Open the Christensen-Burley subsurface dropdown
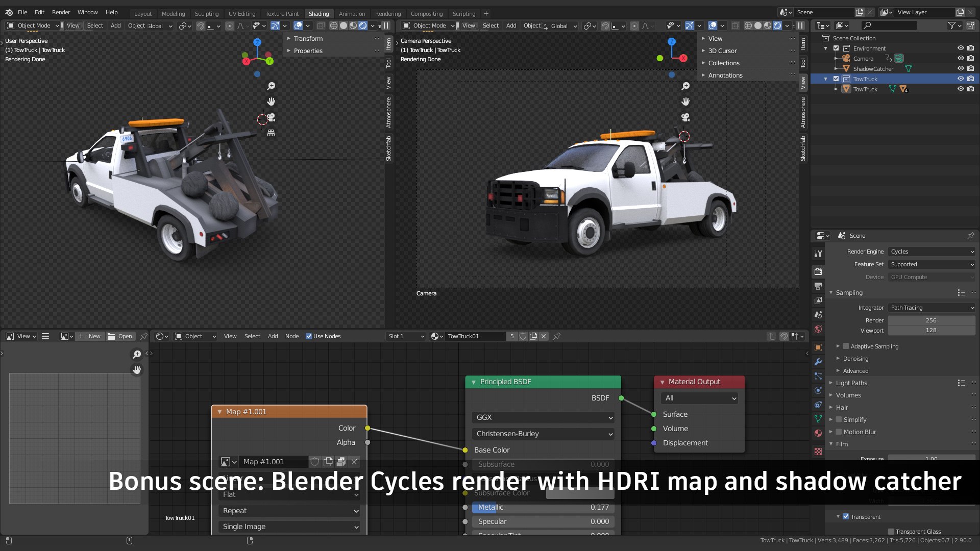Viewport: 980px width, 551px height. coord(543,434)
